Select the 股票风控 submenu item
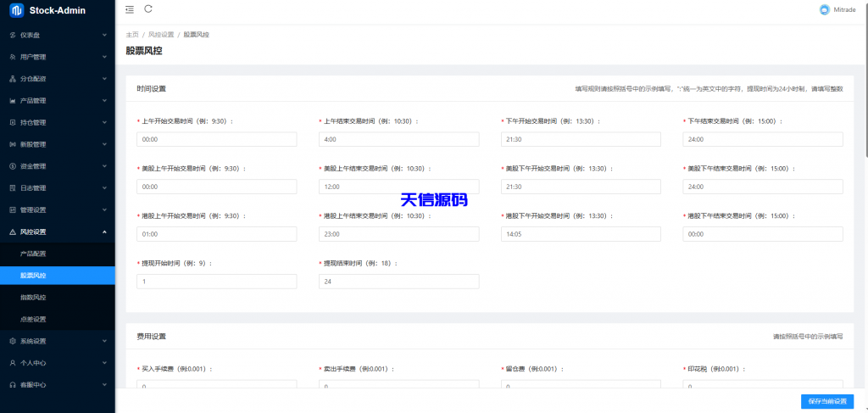The height and width of the screenshot is (413, 868). (58, 276)
